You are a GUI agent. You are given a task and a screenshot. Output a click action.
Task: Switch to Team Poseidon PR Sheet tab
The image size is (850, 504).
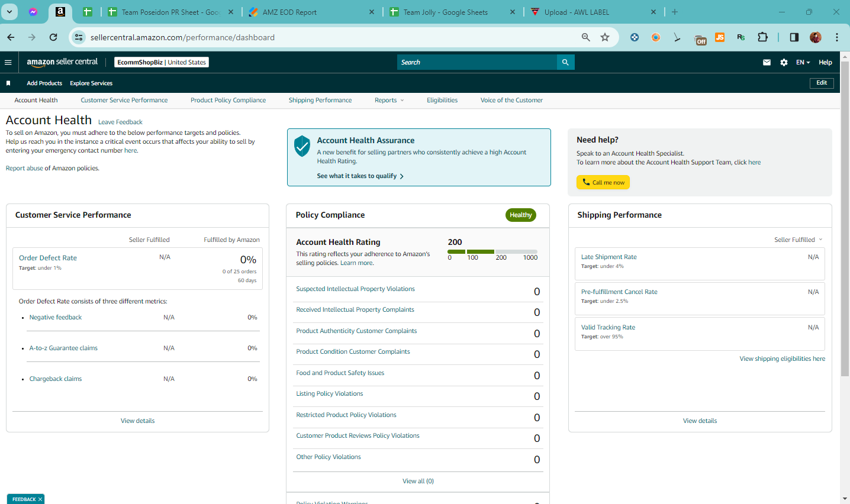(x=170, y=12)
